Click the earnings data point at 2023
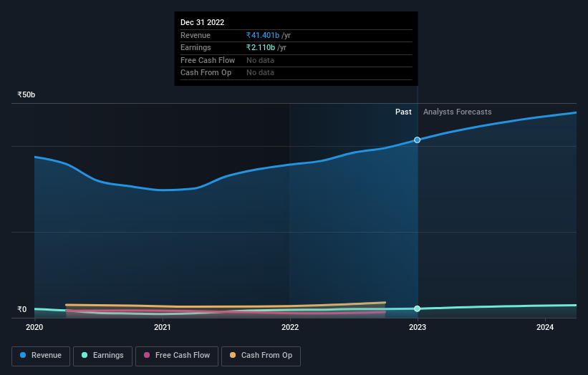The width and height of the screenshot is (588, 375). coord(417,308)
